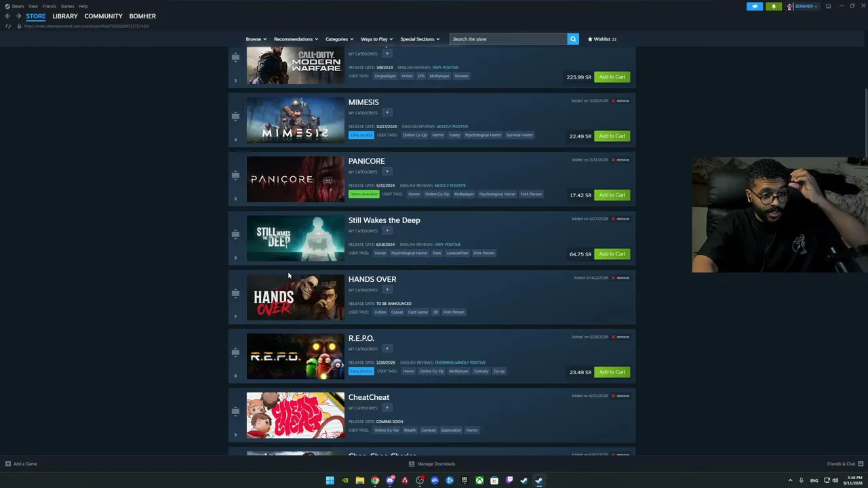Open the BOMHER account dropdown

click(802, 6)
